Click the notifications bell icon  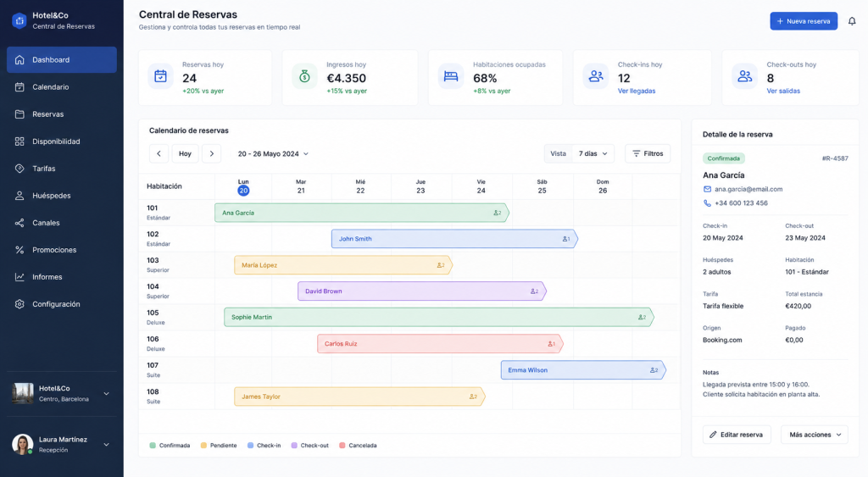(852, 21)
